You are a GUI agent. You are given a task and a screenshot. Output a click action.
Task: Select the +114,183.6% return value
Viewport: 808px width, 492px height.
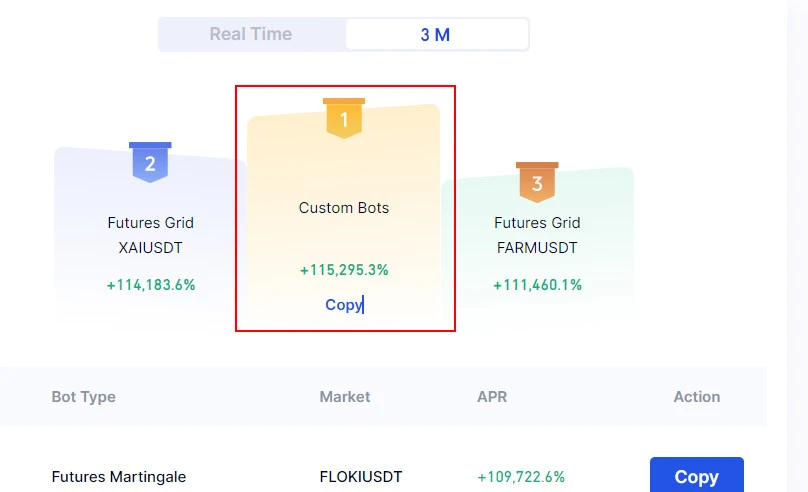point(150,285)
